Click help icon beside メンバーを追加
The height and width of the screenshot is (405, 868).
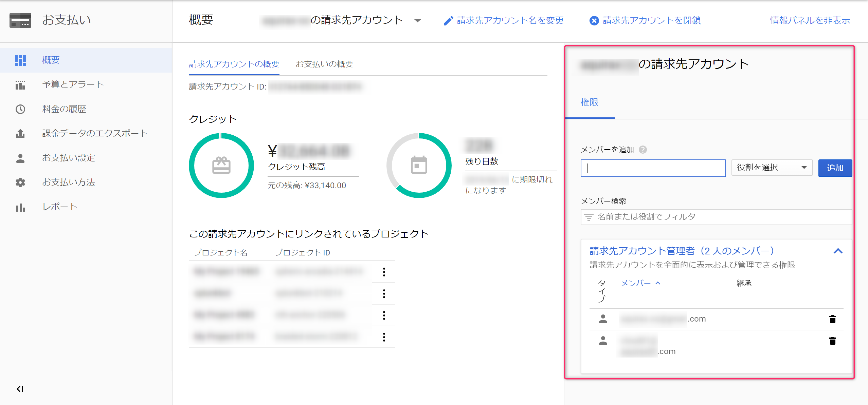point(643,150)
